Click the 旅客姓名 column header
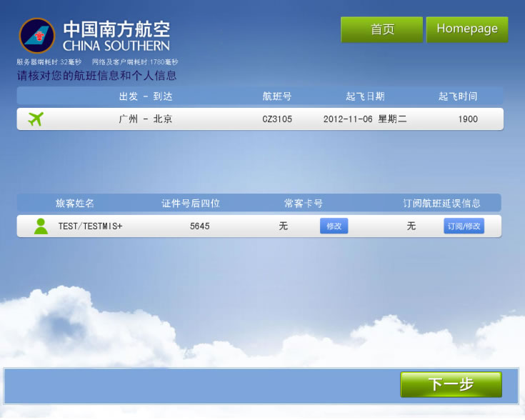The height and width of the screenshot is (420, 525). 75,204
